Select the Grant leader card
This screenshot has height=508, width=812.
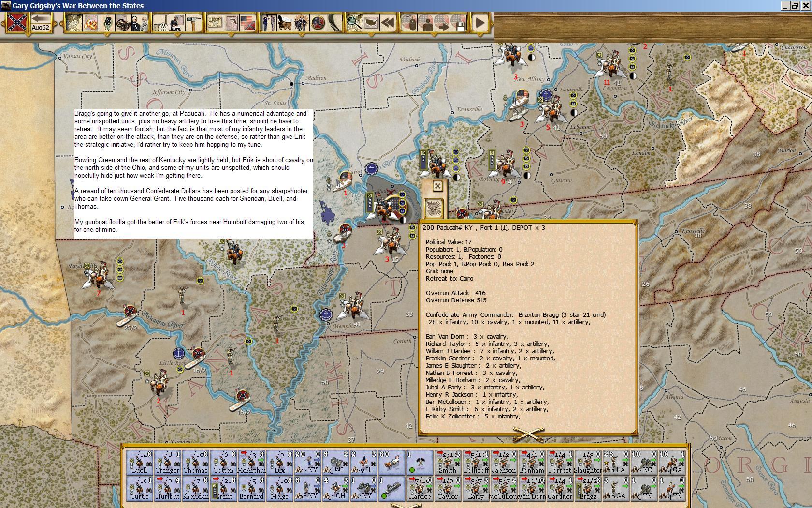pos(223,488)
